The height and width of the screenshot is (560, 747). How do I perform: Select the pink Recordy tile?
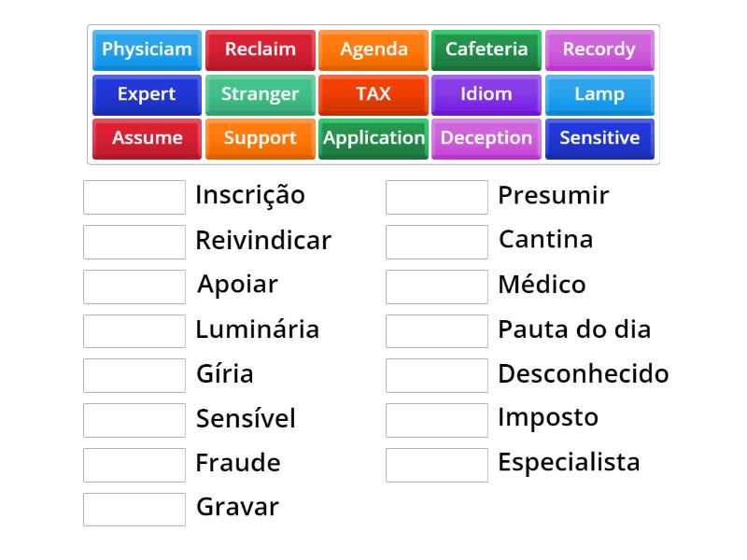click(599, 49)
